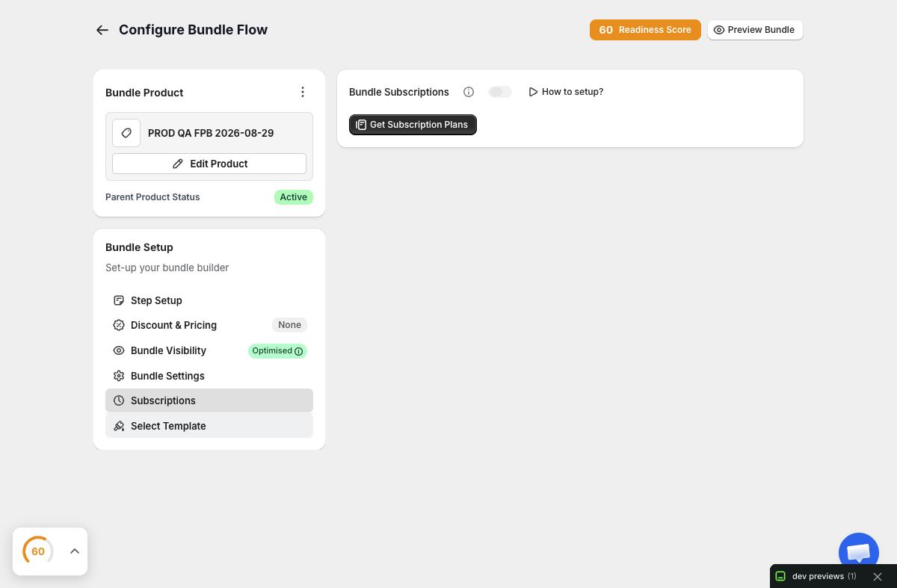Open the dev previews (1) panel
Screen dimensions: 897x588
[x=824, y=576]
